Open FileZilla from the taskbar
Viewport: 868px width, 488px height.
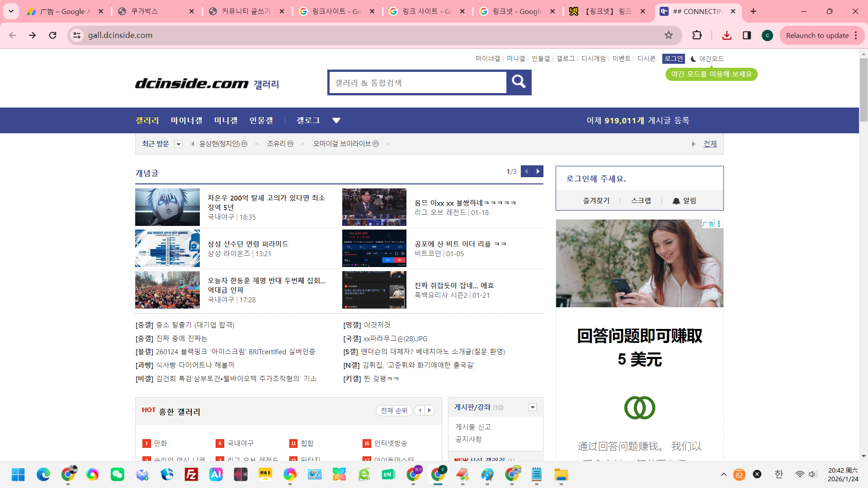(x=191, y=474)
